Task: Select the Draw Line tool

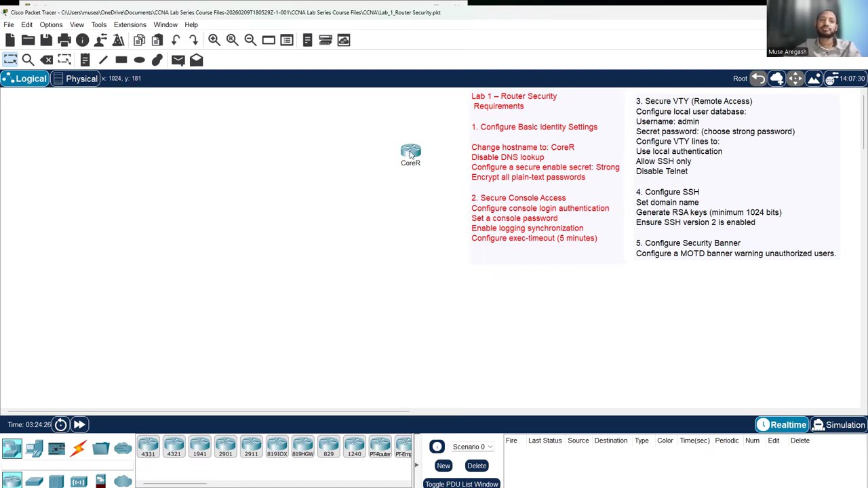Action: [103, 60]
